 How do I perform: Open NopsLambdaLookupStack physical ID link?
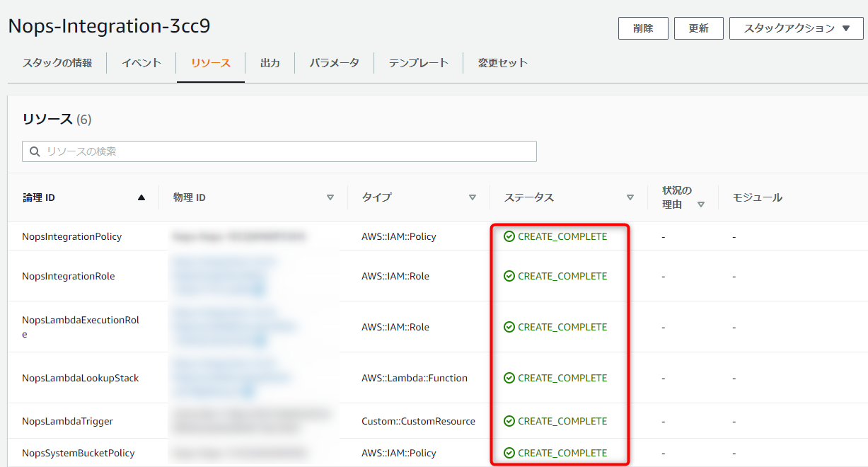232,378
